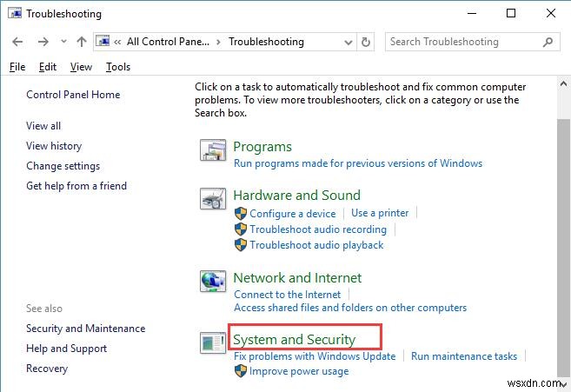Click the vertical scrollbar thumb
Image resolution: width=571 pixels, height=392 pixels.
coord(564,248)
